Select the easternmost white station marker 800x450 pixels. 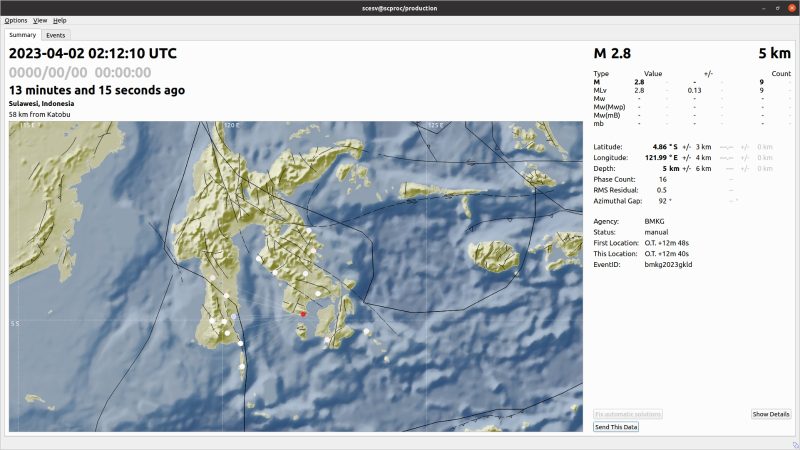point(366,332)
